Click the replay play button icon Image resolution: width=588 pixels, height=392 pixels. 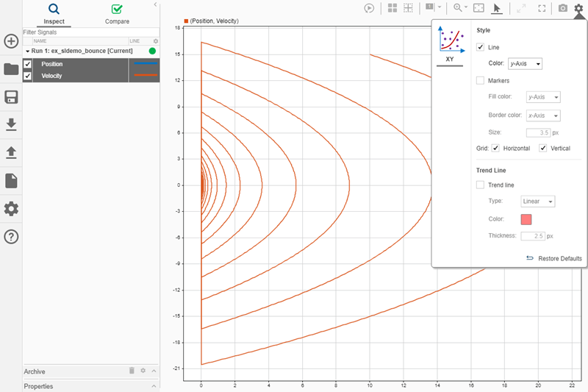click(x=369, y=8)
